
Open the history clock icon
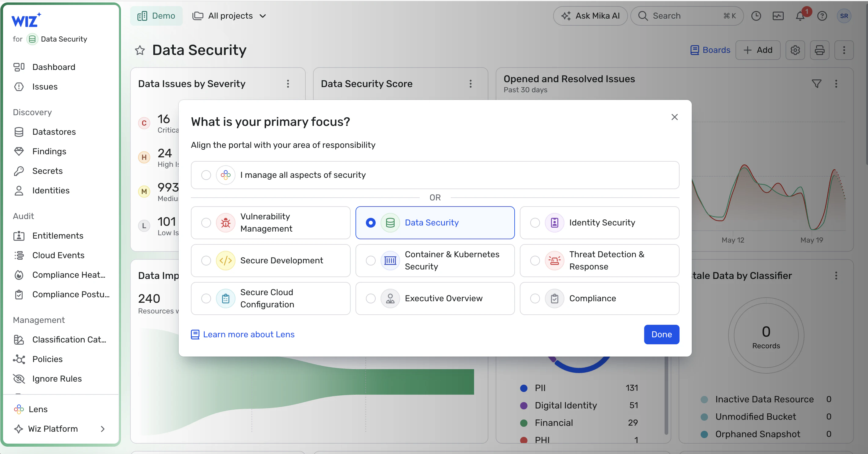coord(756,16)
